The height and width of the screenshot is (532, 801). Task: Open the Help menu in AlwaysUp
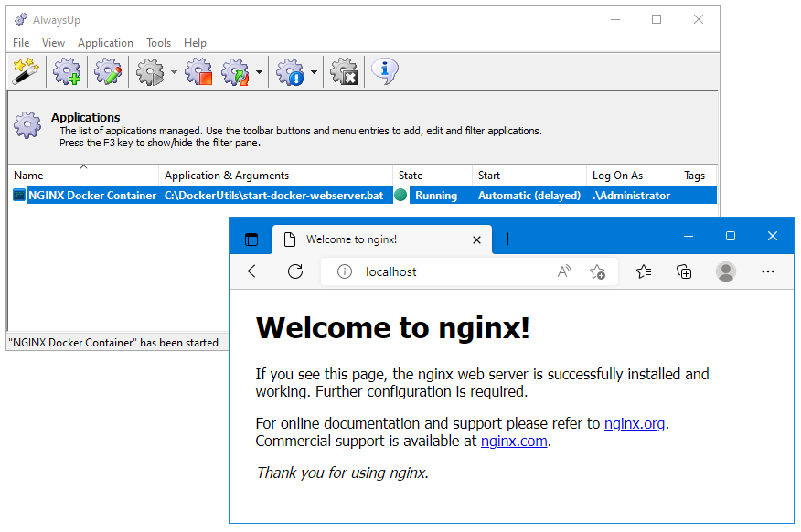(x=195, y=43)
